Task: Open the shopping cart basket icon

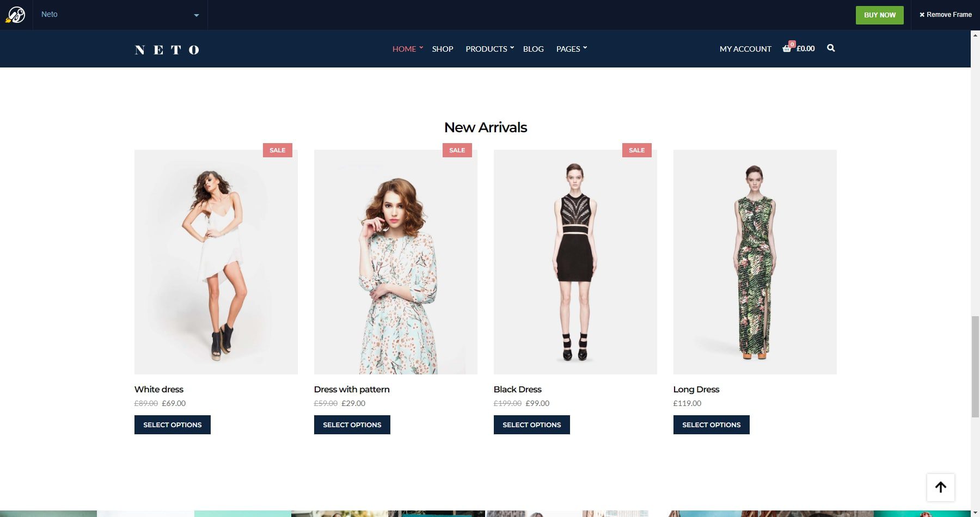Action: pyautogui.click(x=787, y=48)
